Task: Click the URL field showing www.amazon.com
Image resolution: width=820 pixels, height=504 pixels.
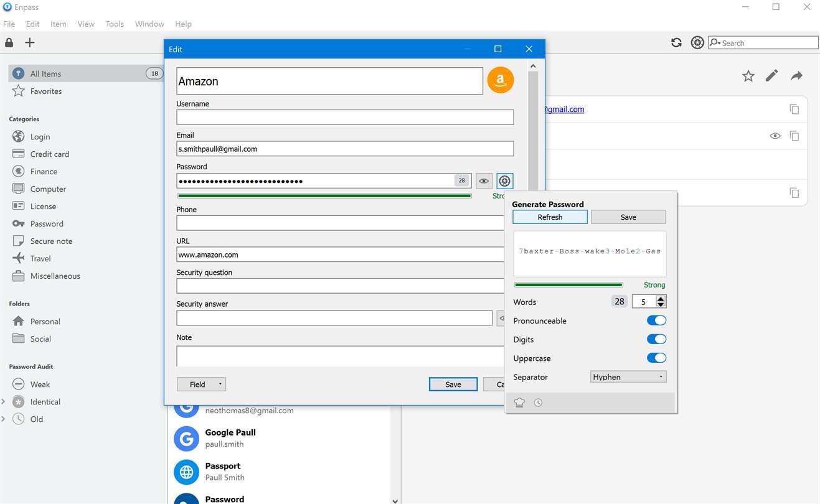Action: coord(341,254)
